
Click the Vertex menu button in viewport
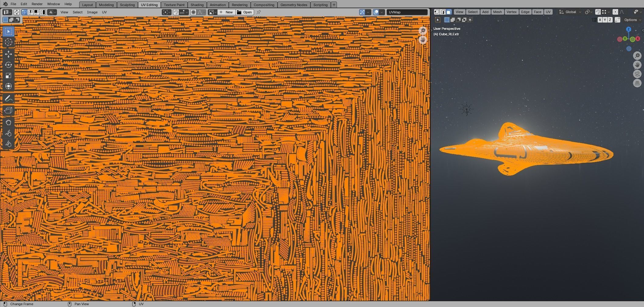(x=511, y=12)
